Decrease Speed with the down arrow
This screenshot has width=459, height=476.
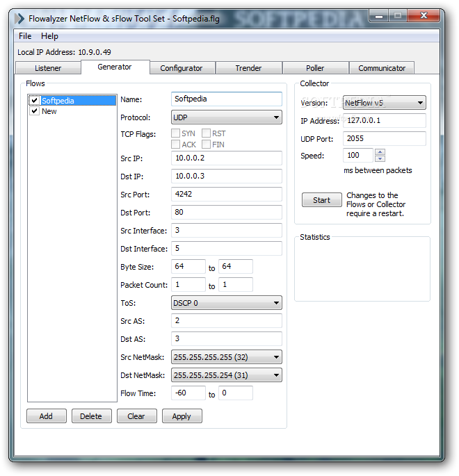380,158
